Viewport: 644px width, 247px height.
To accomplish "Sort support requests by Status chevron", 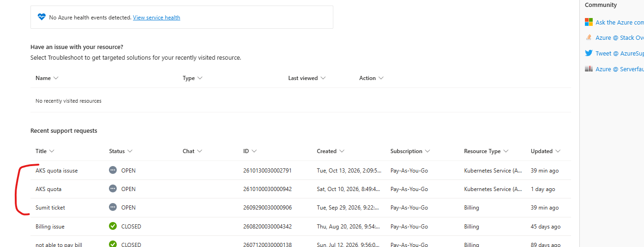I will coord(130,151).
